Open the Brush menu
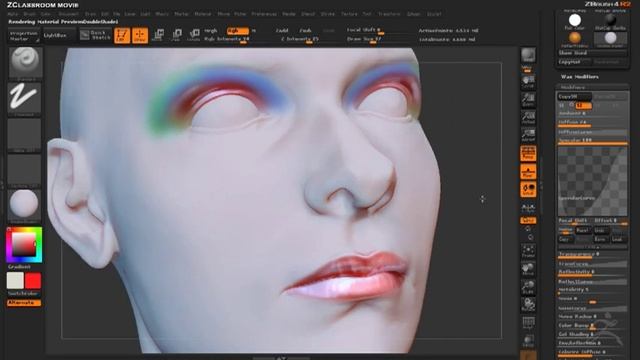This screenshot has width=640, height=360. 29,14
